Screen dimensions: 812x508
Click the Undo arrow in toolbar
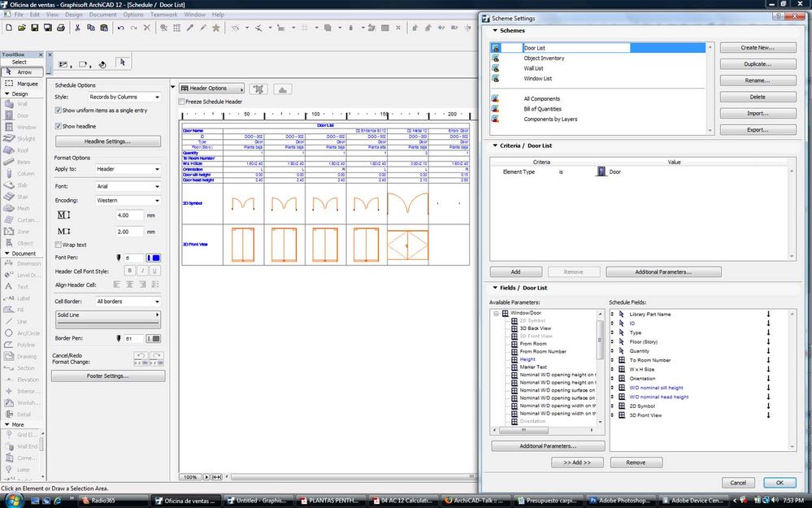pyautogui.click(x=120, y=28)
